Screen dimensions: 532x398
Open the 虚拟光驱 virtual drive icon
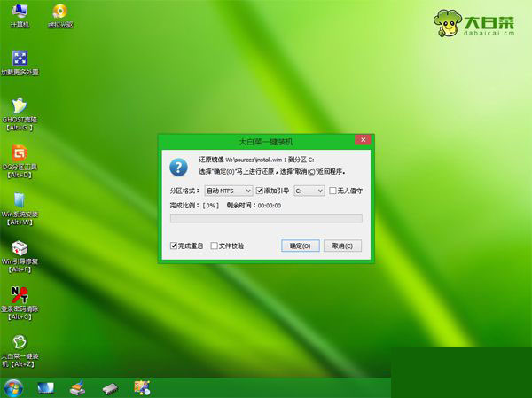60,16
